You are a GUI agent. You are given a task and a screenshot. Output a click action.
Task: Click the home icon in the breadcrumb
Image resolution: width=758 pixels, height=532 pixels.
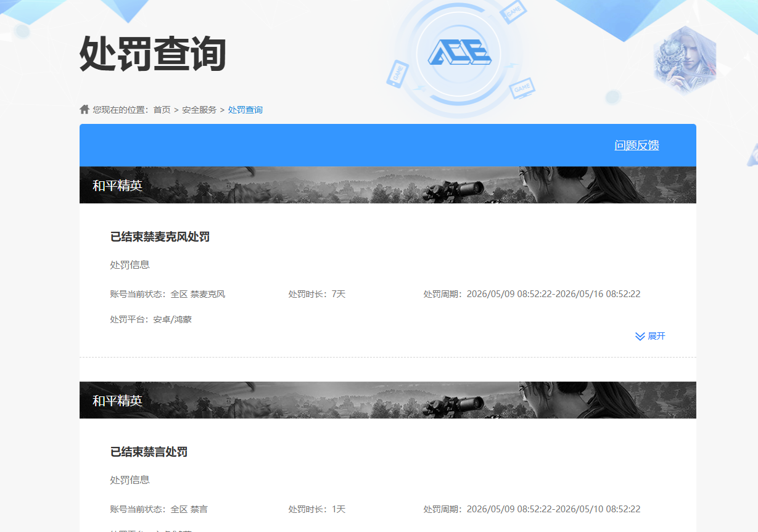(x=84, y=109)
